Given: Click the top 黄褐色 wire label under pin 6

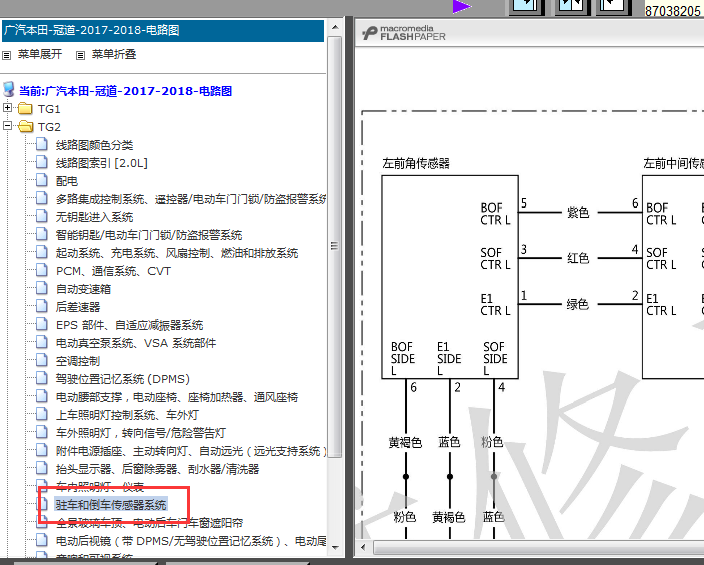Looking at the screenshot, I should (405, 442).
